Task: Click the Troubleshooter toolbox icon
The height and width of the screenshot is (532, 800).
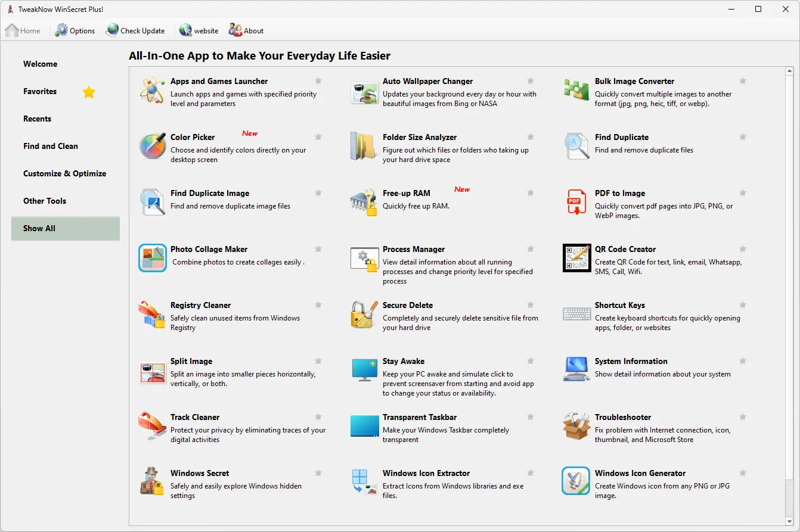Action: pyautogui.click(x=576, y=427)
